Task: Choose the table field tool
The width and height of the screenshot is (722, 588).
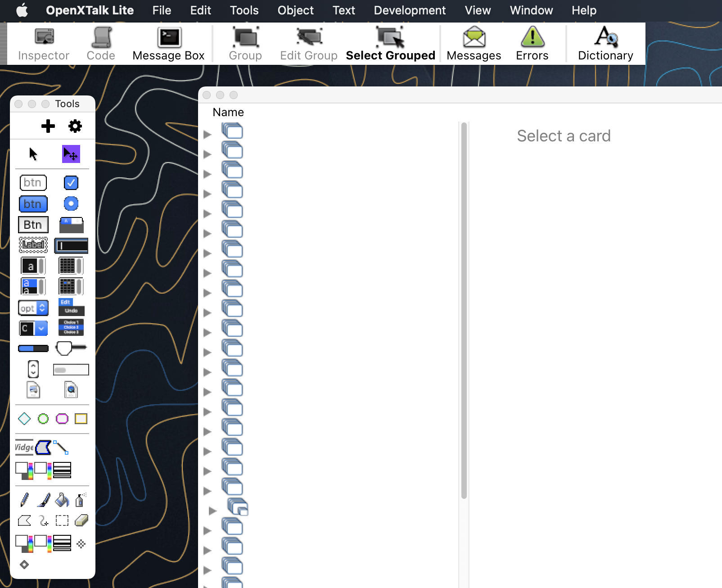Action: click(x=71, y=266)
